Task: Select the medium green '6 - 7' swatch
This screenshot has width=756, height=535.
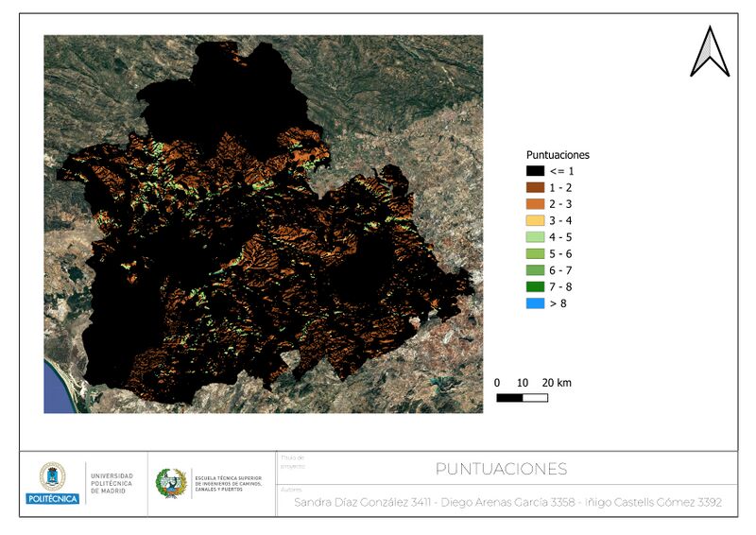Action: point(536,269)
